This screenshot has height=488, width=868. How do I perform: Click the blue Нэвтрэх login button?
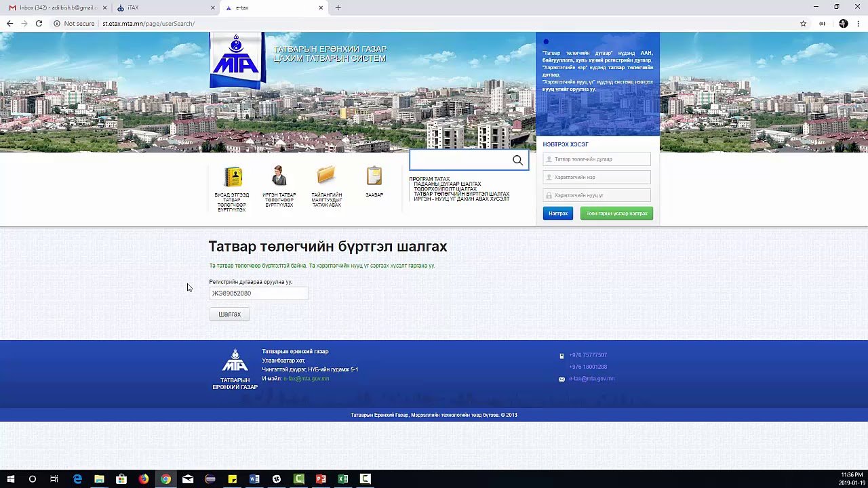click(557, 213)
